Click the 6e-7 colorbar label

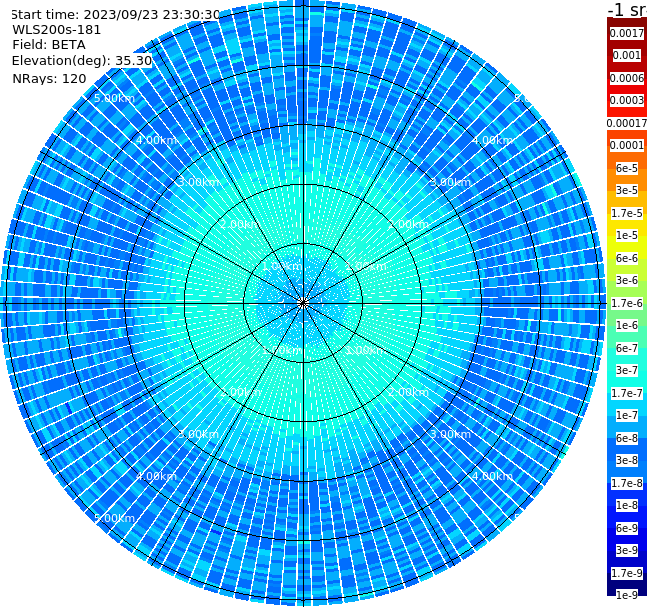pyautogui.click(x=627, y=348)
